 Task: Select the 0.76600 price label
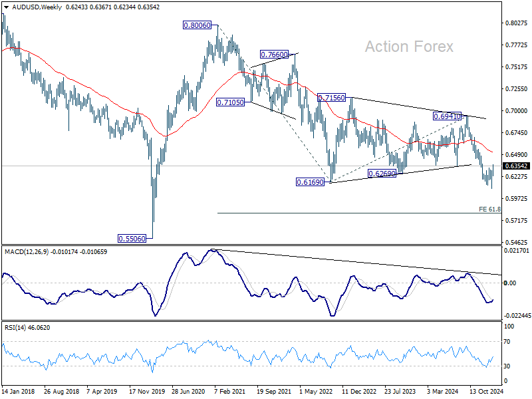(x=274, y=55)
